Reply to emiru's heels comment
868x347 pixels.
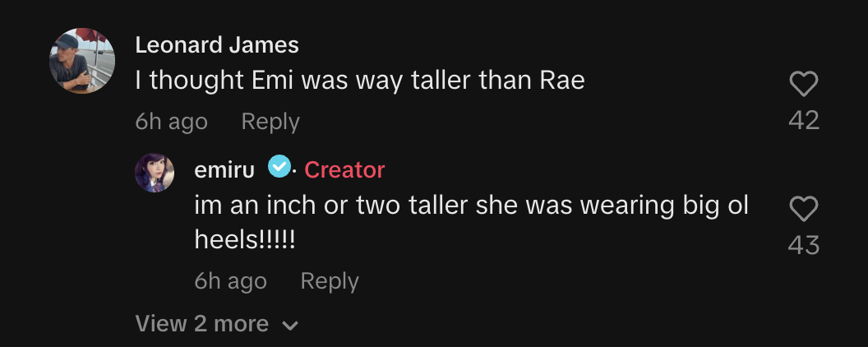coord(330,281)
